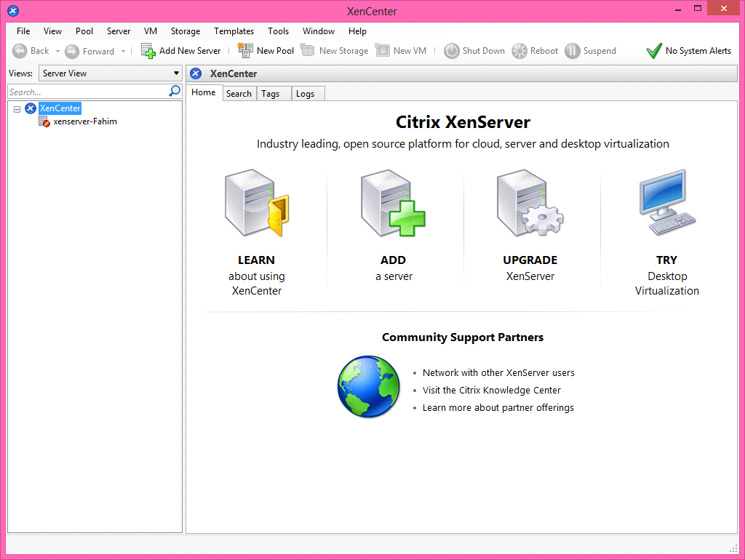745x560 pixels.
Task: Click the ADD server with plus icon
Action: coord(393,203)
